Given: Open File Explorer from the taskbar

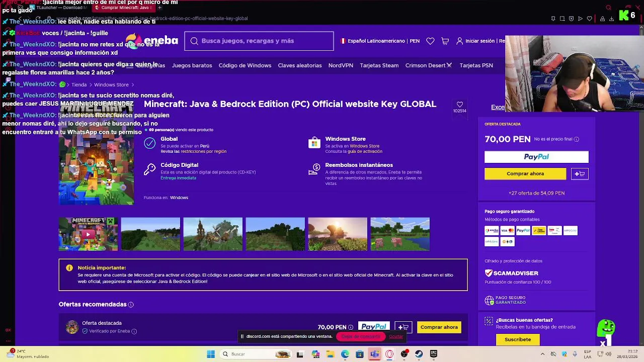Looking at the screenshot, I should (x=330, y=354).
